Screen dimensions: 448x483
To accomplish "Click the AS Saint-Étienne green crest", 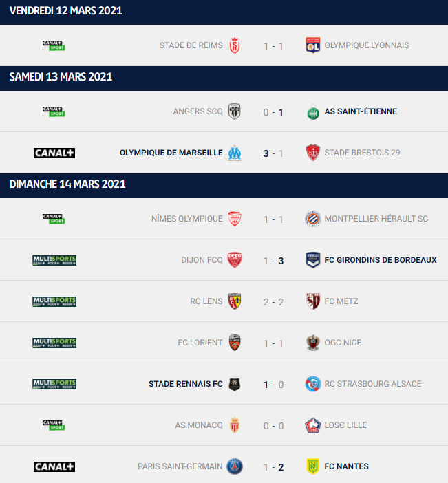I will 313,111.
